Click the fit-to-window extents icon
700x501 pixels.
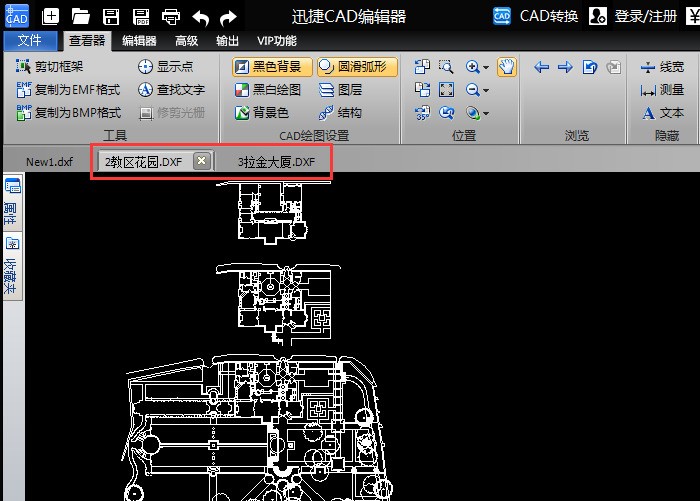click(x=446, y=90)
